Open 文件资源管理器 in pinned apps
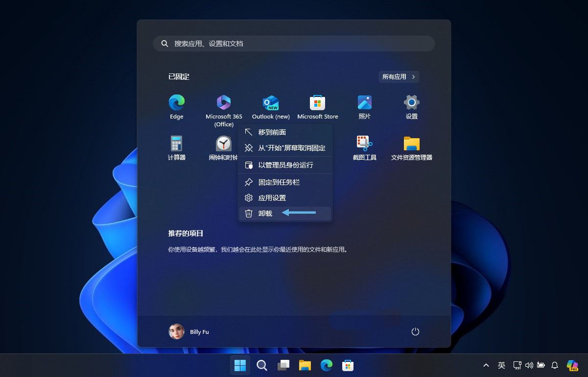Viewport: 588px width, 377px height. (x=411, y=148)
